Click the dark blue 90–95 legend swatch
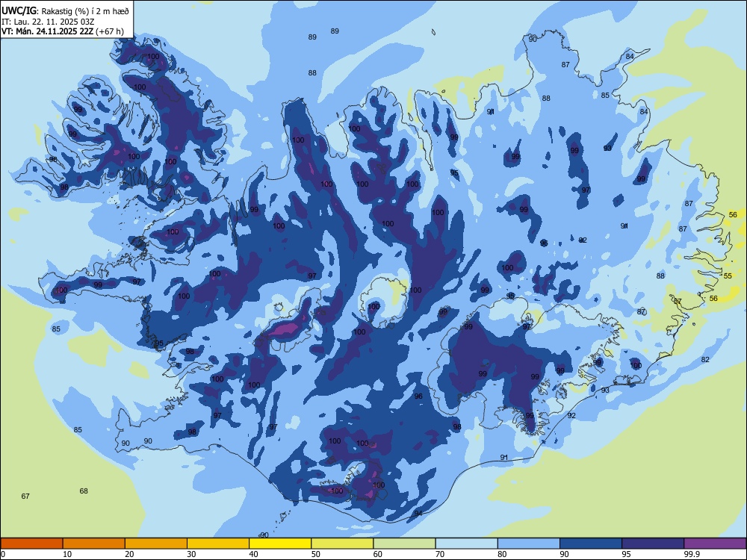 pyautogui.click(x=591, y=544)
